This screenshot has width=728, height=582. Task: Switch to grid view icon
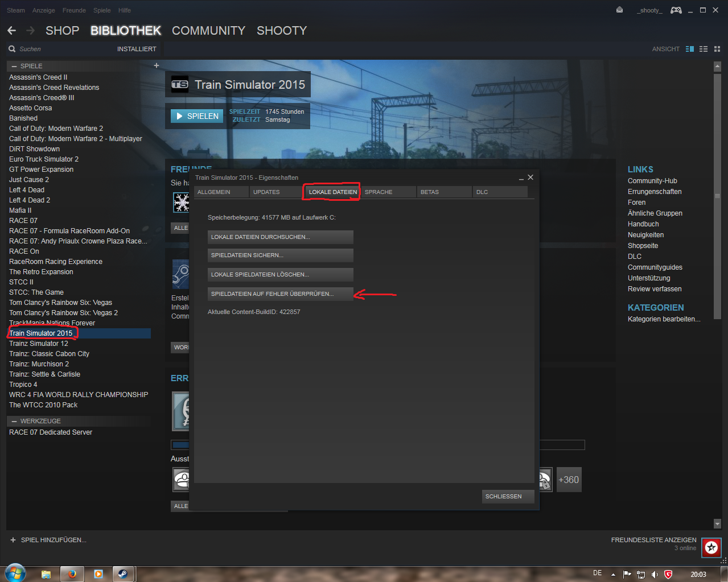click(717, 49)
